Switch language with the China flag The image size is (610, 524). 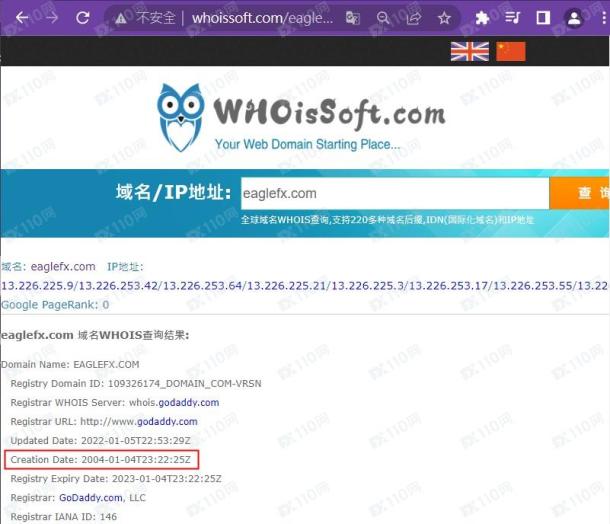511,51
